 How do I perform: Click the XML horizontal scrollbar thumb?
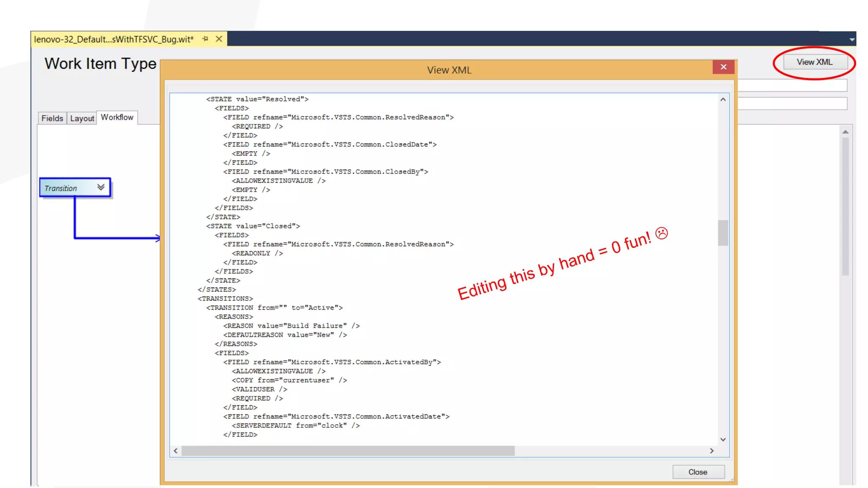348,451
